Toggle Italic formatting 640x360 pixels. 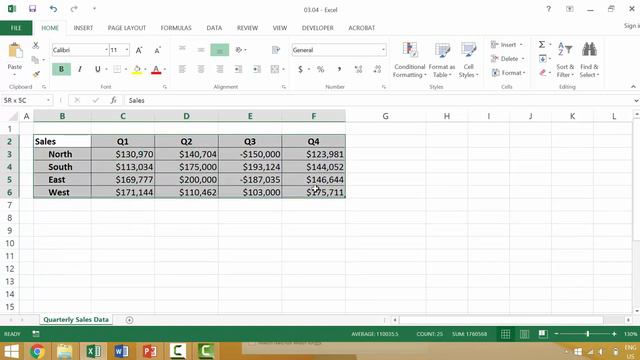pos(80,69)
